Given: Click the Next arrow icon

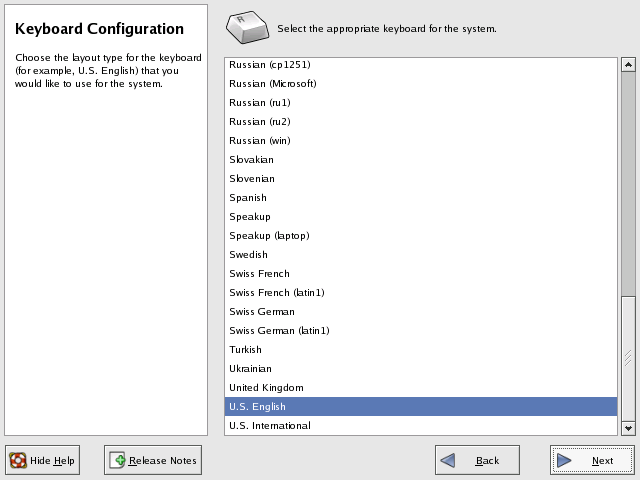Looking at the screenshot, I should tap(565, 461).
